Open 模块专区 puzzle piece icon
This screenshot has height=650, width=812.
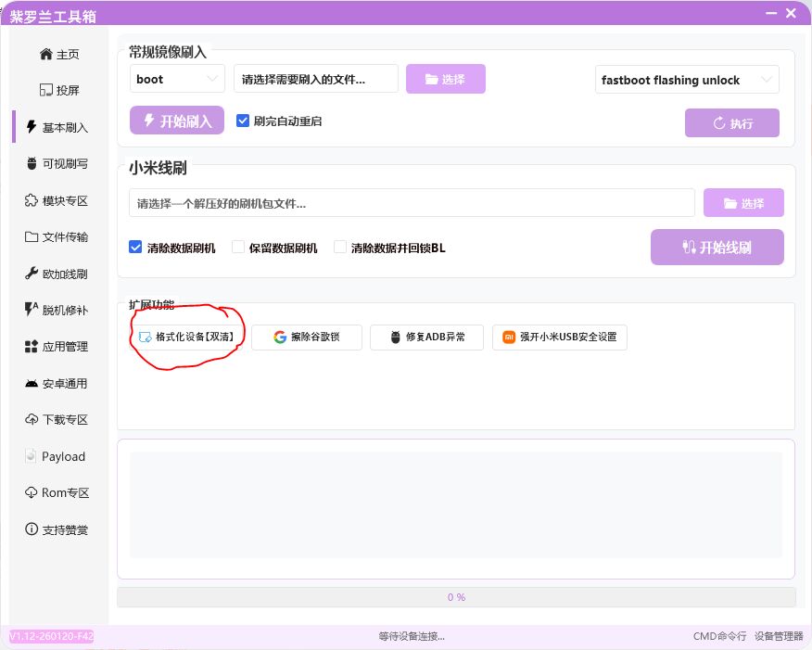pyautogui.click(x=32, y=200)
